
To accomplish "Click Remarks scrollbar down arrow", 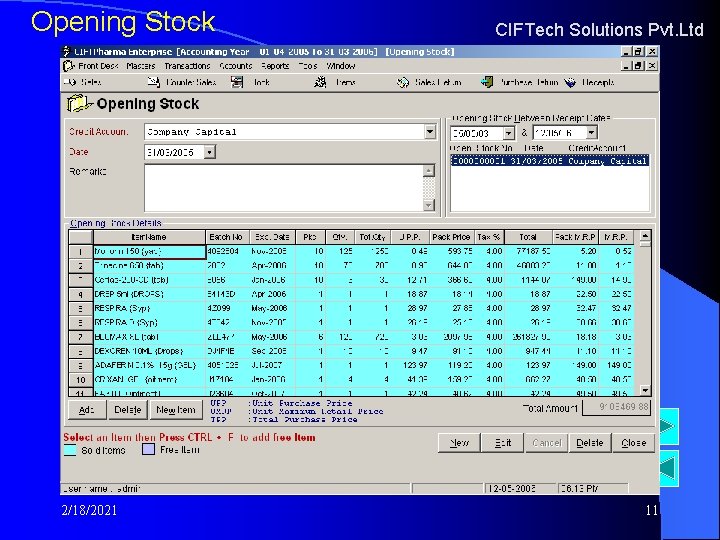I will click(428, 205).
